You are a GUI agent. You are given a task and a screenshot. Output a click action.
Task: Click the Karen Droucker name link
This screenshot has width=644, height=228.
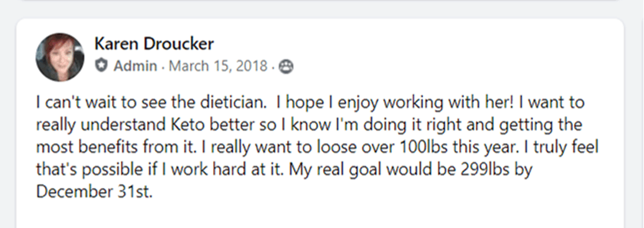pyautogui.click(x=154, y=44)
